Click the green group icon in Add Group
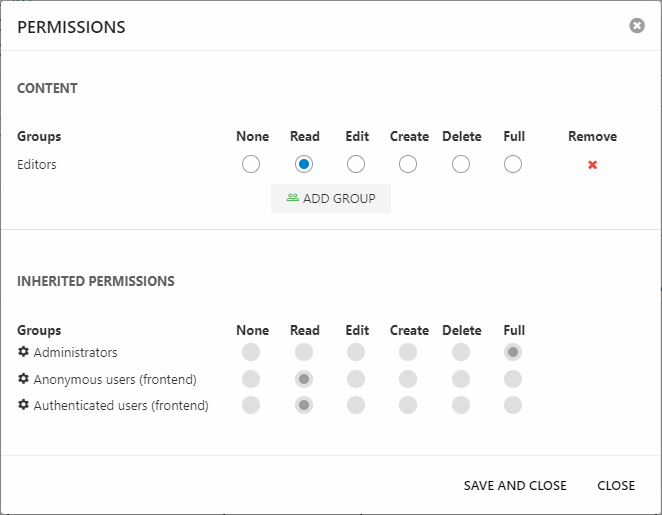Viewport: 662px width, 515px height. (292, 198)
